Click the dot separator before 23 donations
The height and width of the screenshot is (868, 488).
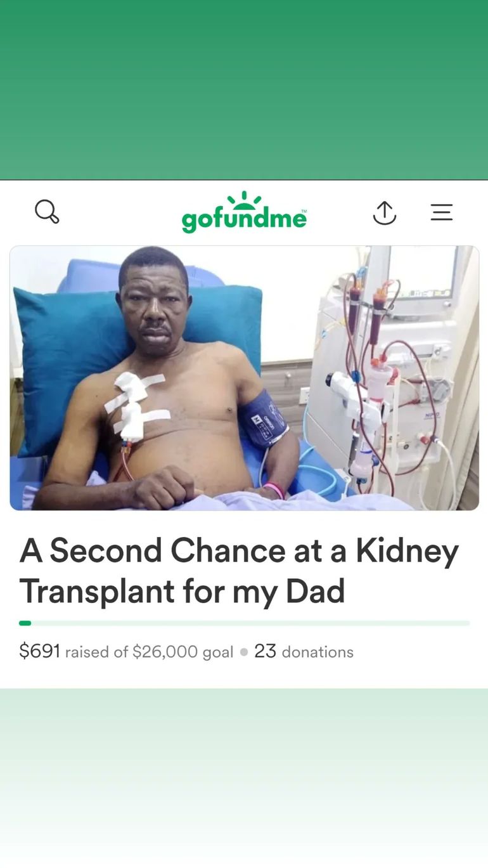click(244, 652)
